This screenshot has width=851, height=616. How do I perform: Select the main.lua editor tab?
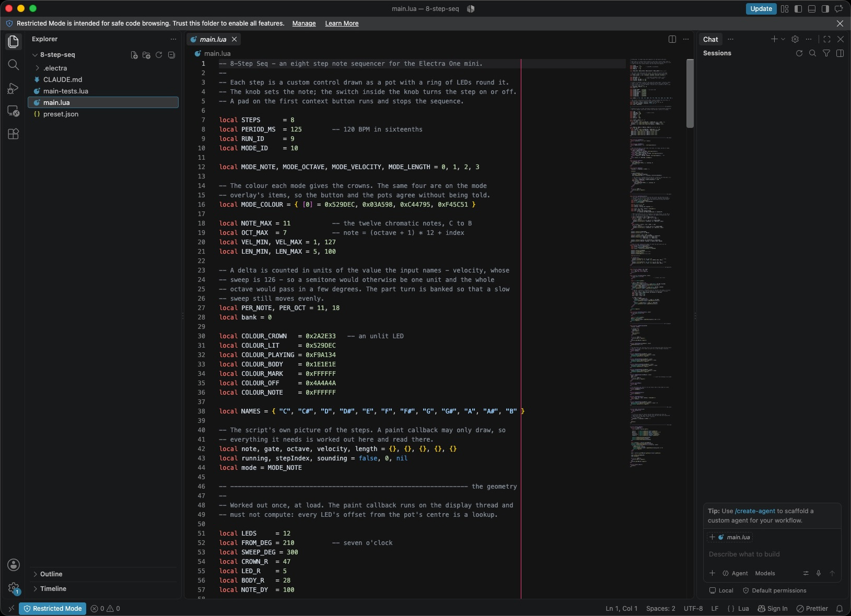[213, 39]
